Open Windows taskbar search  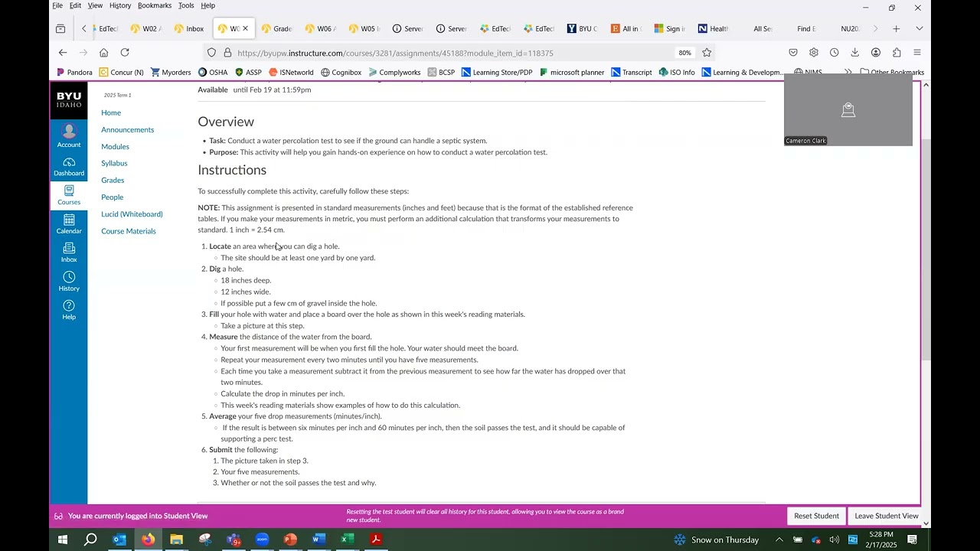tap(90, 540)
